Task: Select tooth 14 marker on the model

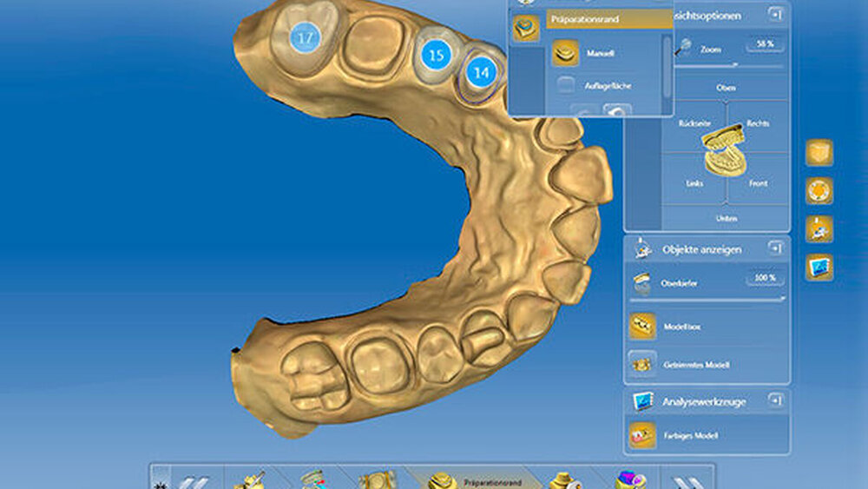Action: click(x=481, y=72)
